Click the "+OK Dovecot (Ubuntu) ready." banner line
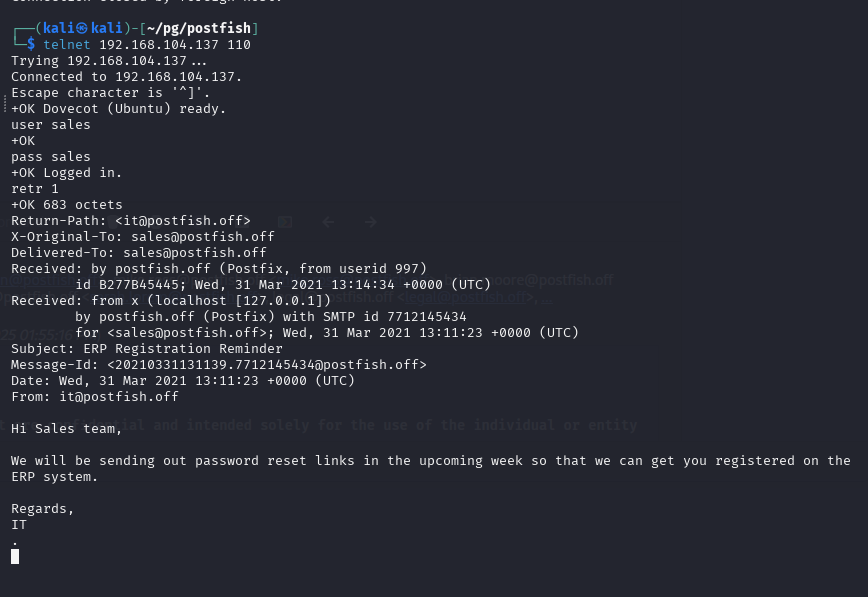The height and width of the screenshot is (597, 868). pos(119,109)
